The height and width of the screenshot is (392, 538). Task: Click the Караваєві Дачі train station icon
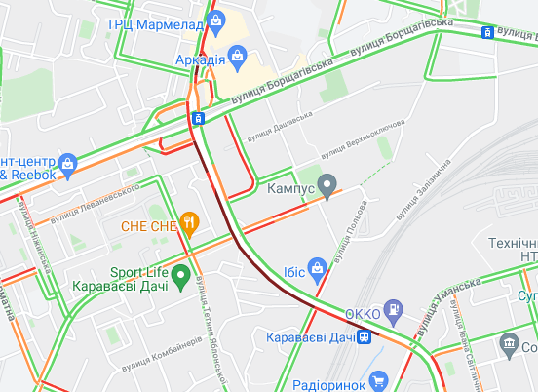pos(365,337)
